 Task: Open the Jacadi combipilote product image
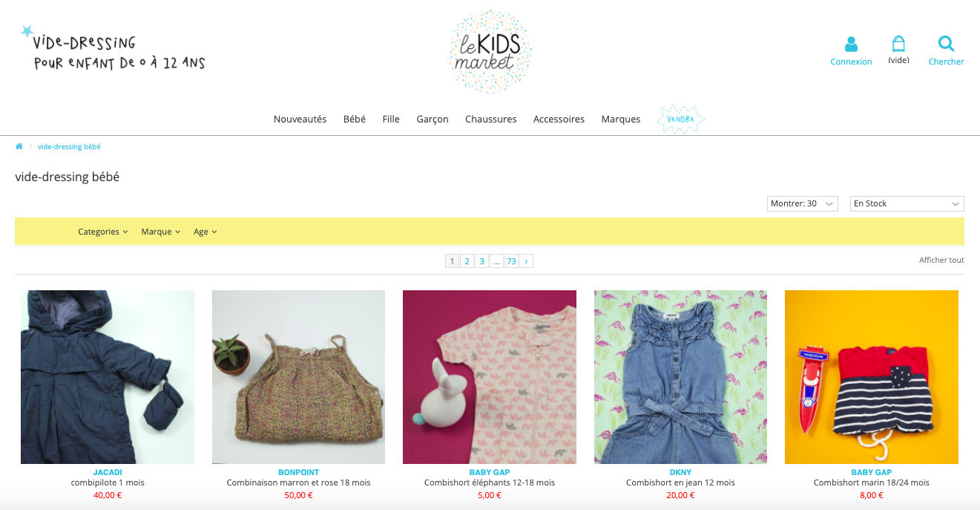(x=108, y=377)
